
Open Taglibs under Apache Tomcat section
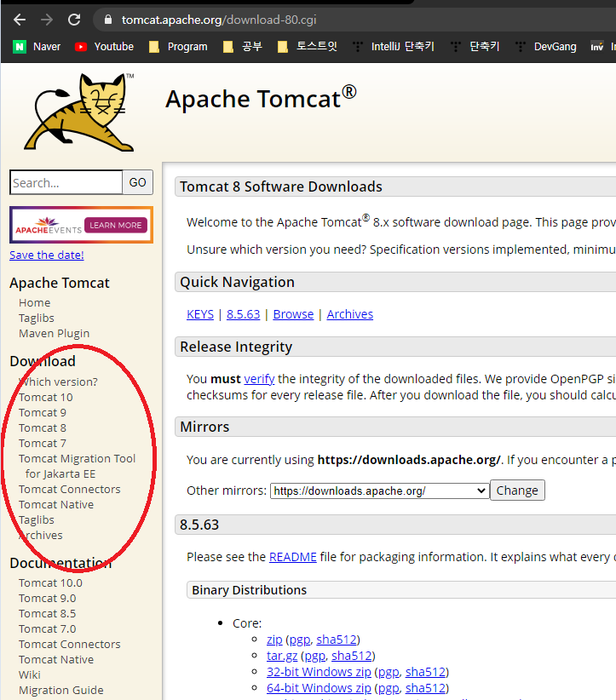tap(36, 318)
